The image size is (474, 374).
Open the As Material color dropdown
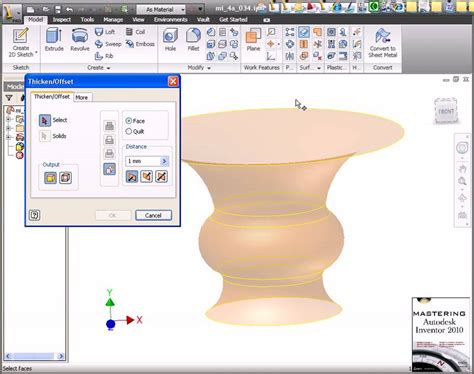click(x=161, y=9)
